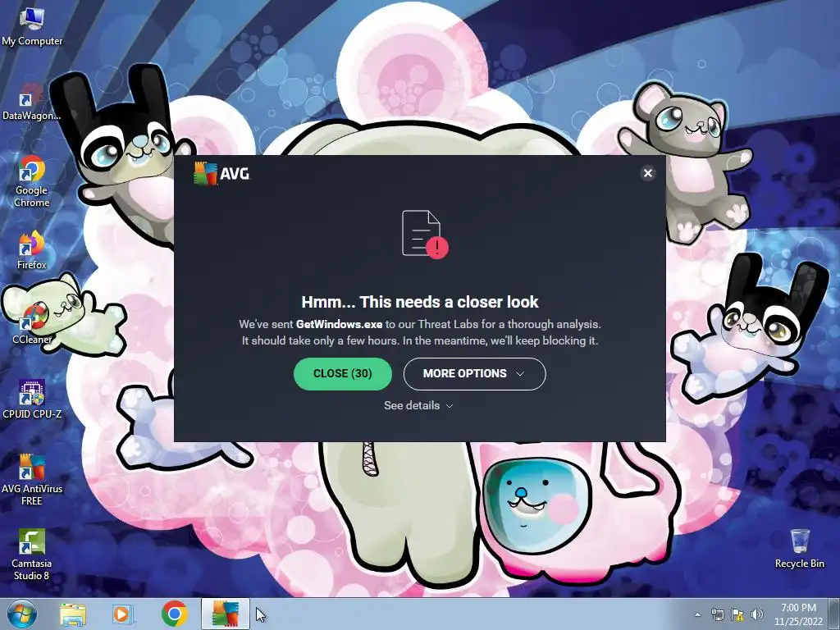Click the AVG logo in dialog
840x630 pixels.
[221, 174]
